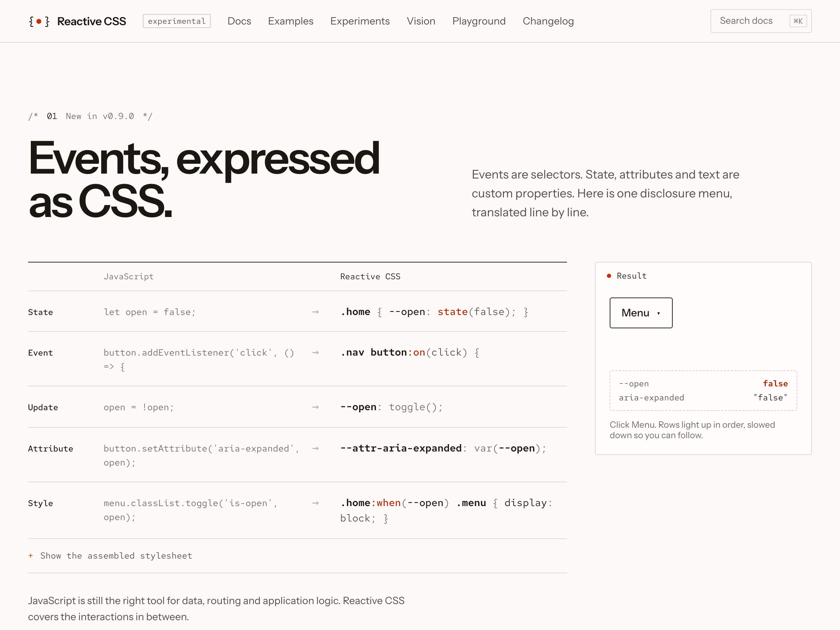Click the '01 New in v0.9.0' comment
Screen dimensions: 840x630
(90, 116)
